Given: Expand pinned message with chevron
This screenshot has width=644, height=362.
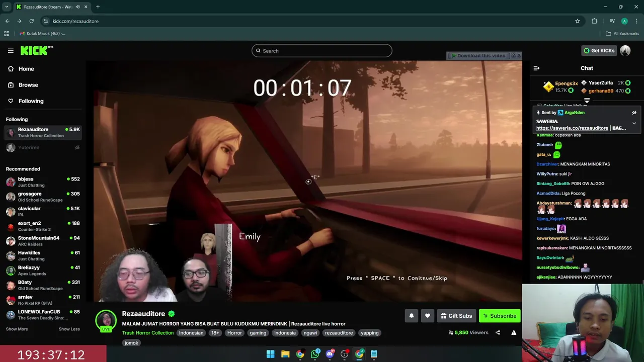Looking at the screenshot, I should pyautogui.click(x=634, y=123).
